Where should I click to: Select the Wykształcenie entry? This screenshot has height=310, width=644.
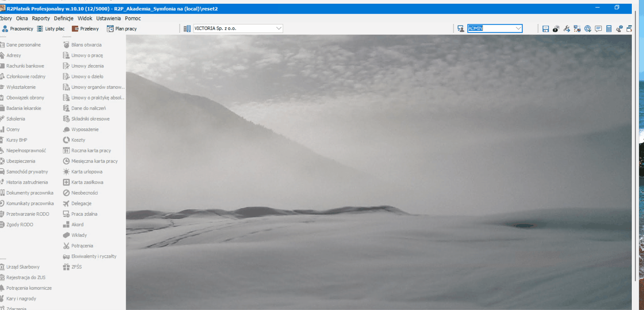tap(18, 87)
